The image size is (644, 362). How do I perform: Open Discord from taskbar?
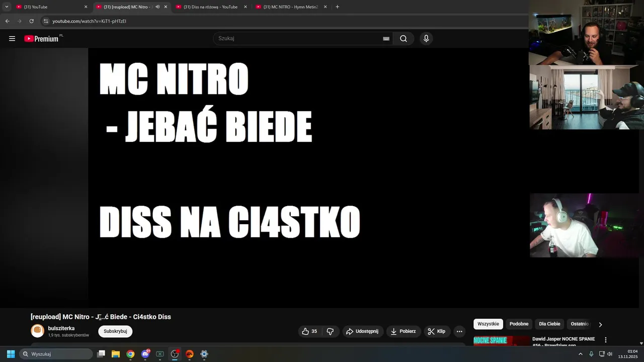tap(145, 354)
